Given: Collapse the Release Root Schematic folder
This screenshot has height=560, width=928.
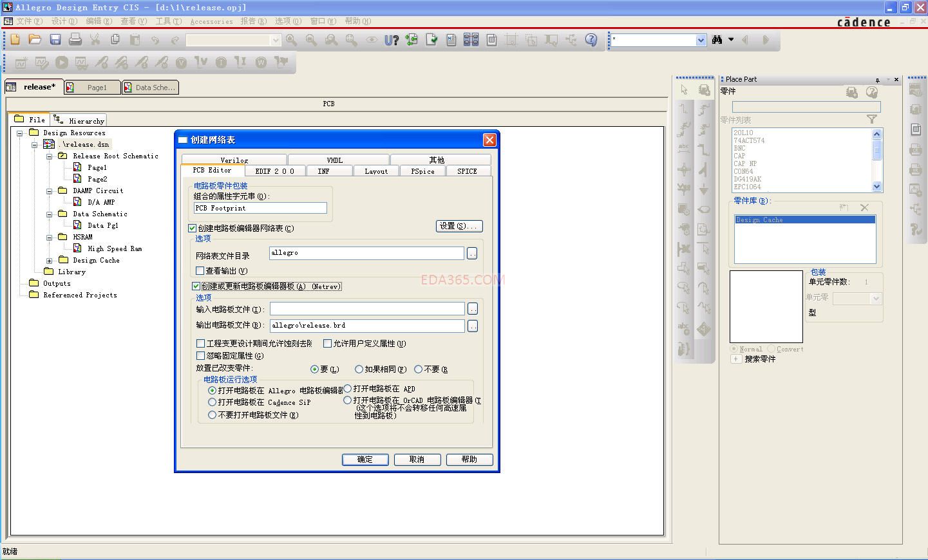Looking at the screenshot, I should [50, 156].
